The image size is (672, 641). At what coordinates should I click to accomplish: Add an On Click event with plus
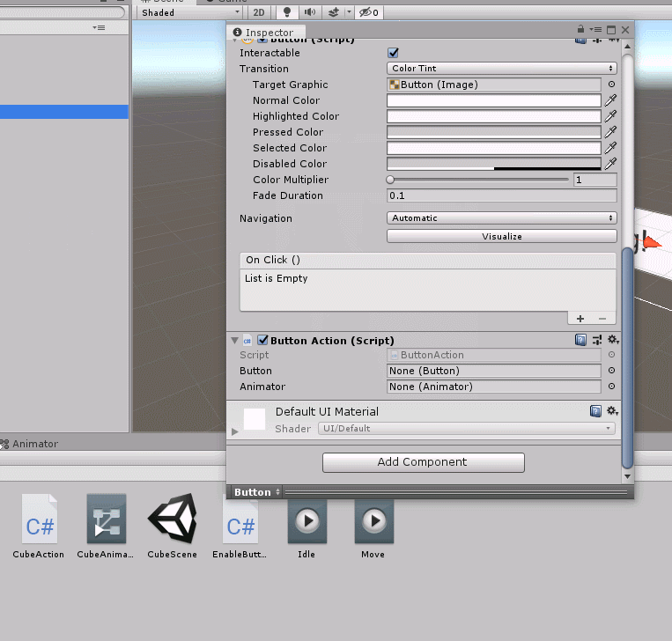pos(580,319)
